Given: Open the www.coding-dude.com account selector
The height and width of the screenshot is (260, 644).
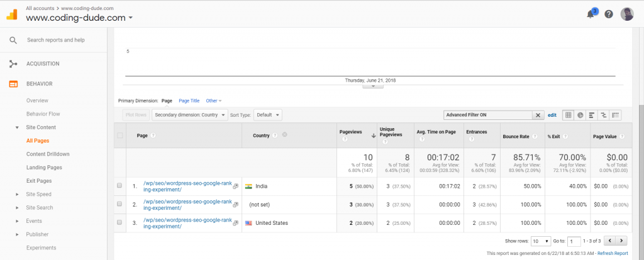Looking at the screenshot, I should 79,18.
